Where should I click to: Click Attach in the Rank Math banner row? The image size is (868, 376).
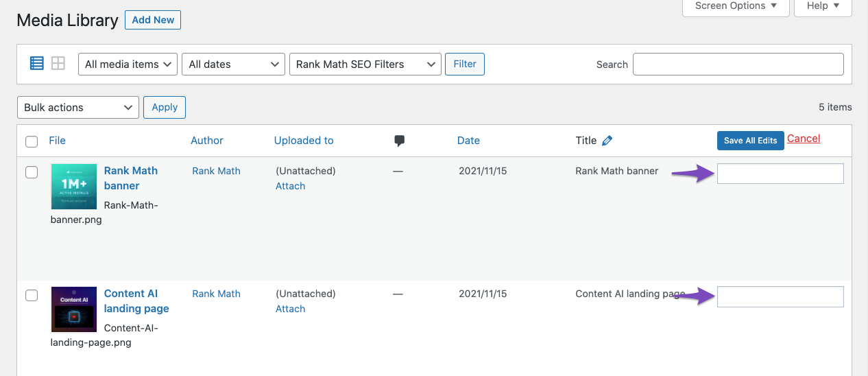click(290, 186)
